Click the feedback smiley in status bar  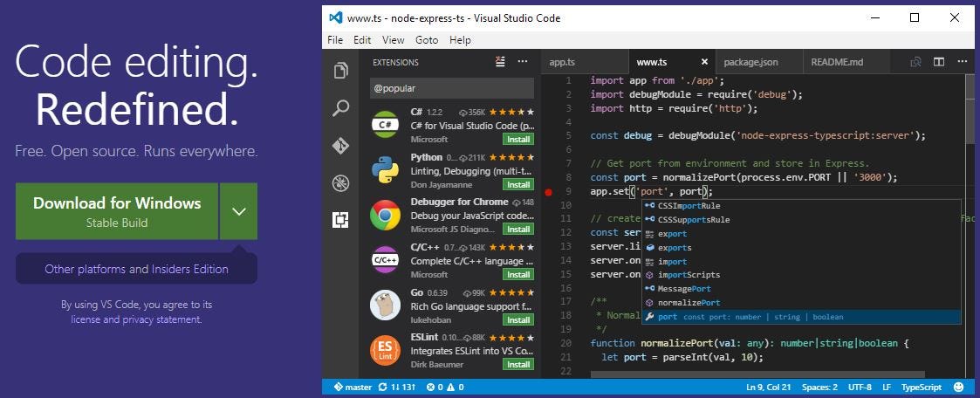click(x=959, y=388)
